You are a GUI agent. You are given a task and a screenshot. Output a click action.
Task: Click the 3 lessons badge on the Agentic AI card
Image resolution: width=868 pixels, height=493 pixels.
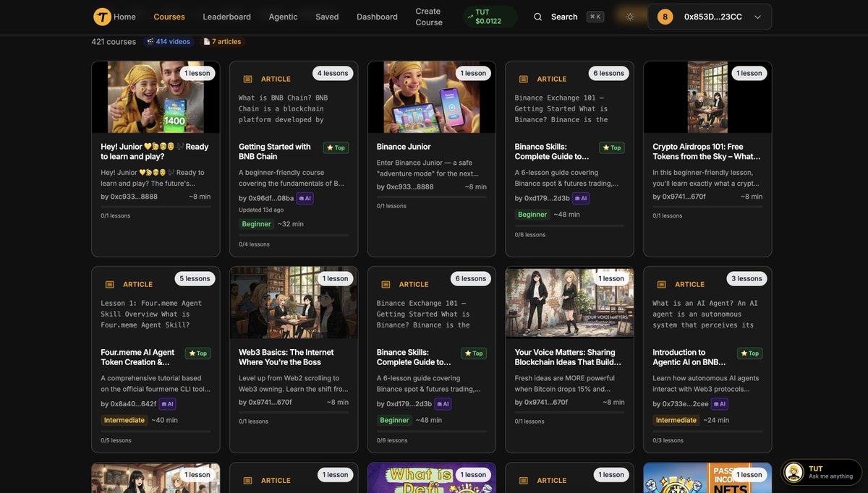[746, 278]
